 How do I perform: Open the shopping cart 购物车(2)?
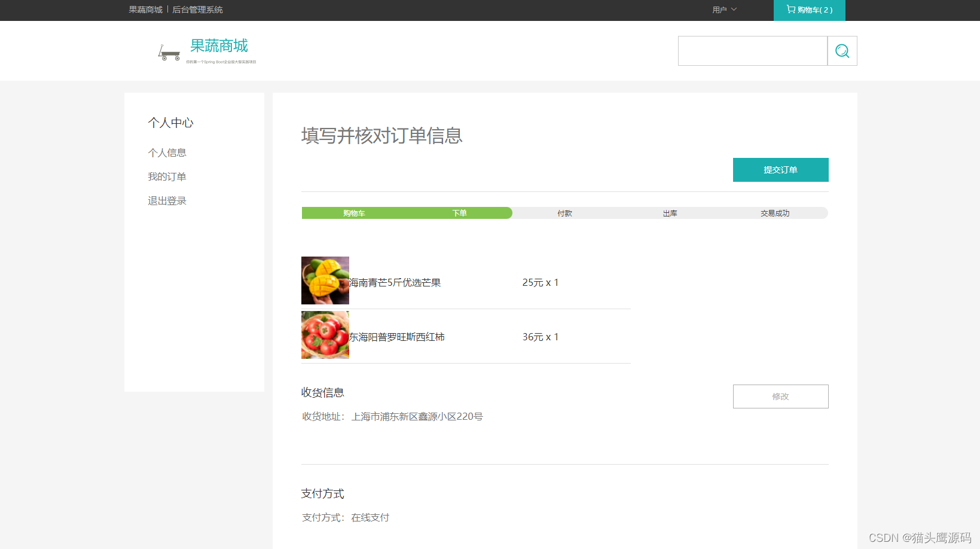tap(809, 10)
